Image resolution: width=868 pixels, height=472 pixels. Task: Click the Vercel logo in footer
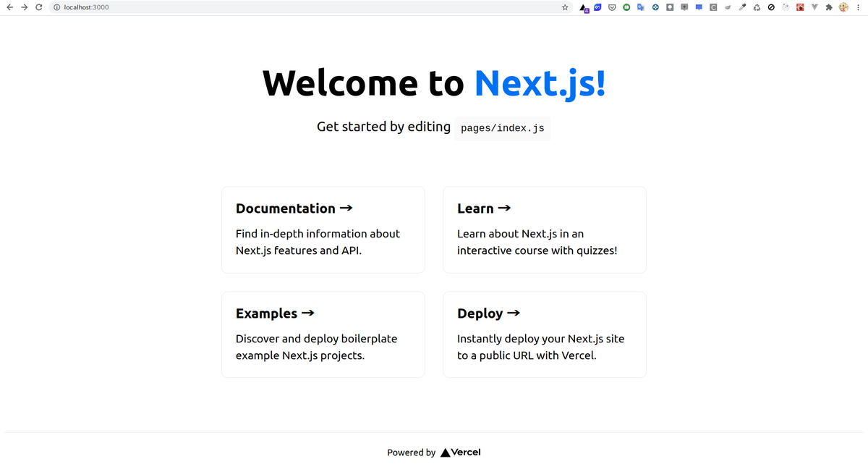point(461,452)
